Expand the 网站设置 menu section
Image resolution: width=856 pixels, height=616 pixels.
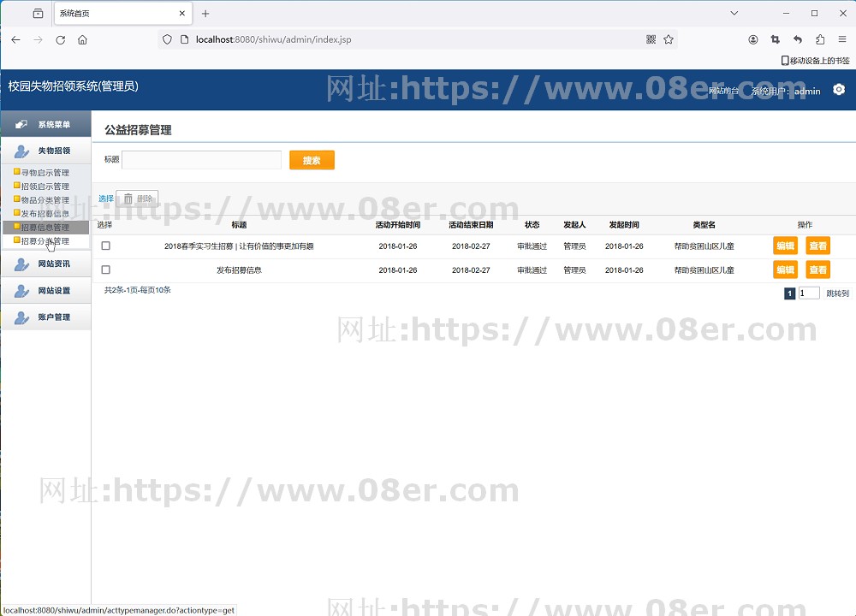pos(46,291)
